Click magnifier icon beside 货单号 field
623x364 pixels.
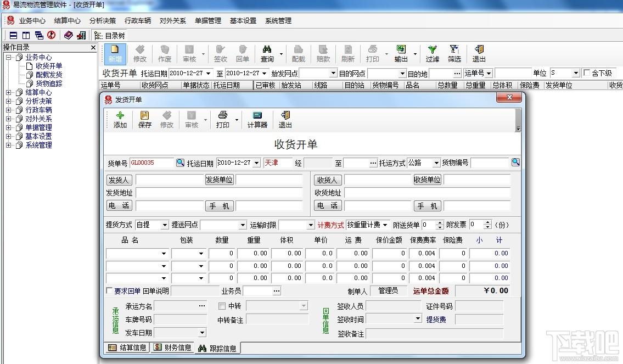click(181, 163)
